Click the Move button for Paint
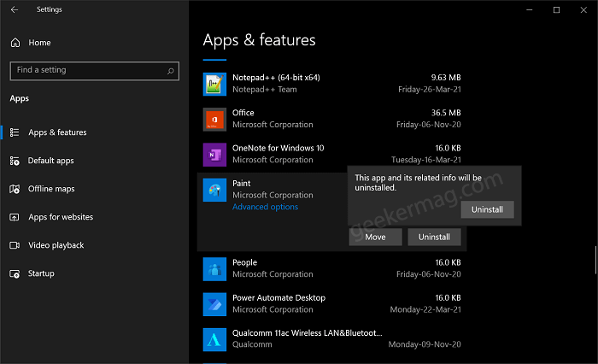The width and height of the screenshot is (598, 364). 375,237
